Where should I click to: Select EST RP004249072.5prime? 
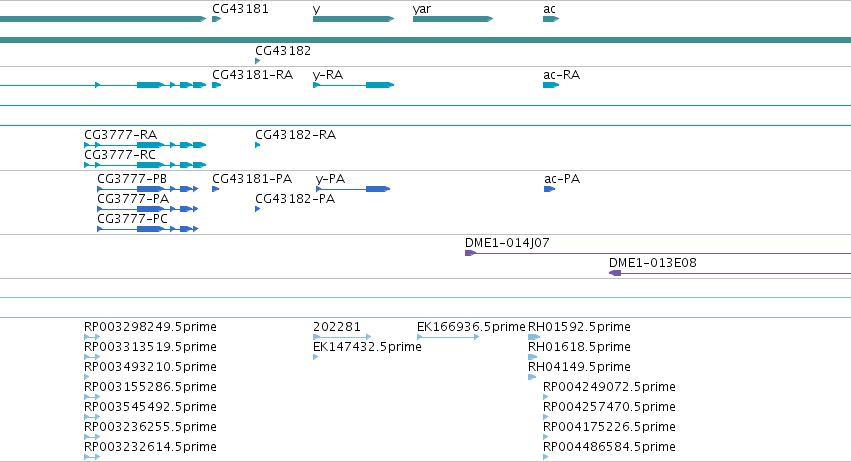coord(609,387)
